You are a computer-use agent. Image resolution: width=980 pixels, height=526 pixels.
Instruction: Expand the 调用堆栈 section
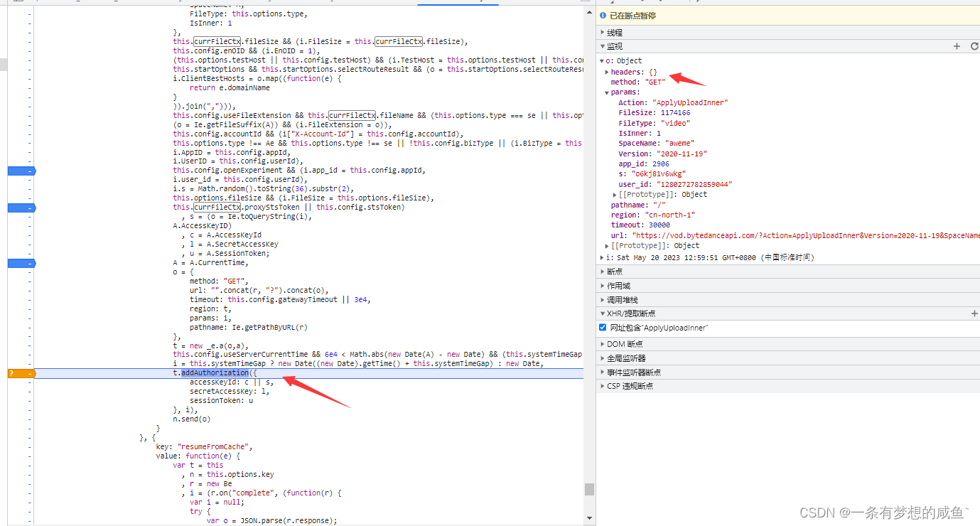coord(603,300)
